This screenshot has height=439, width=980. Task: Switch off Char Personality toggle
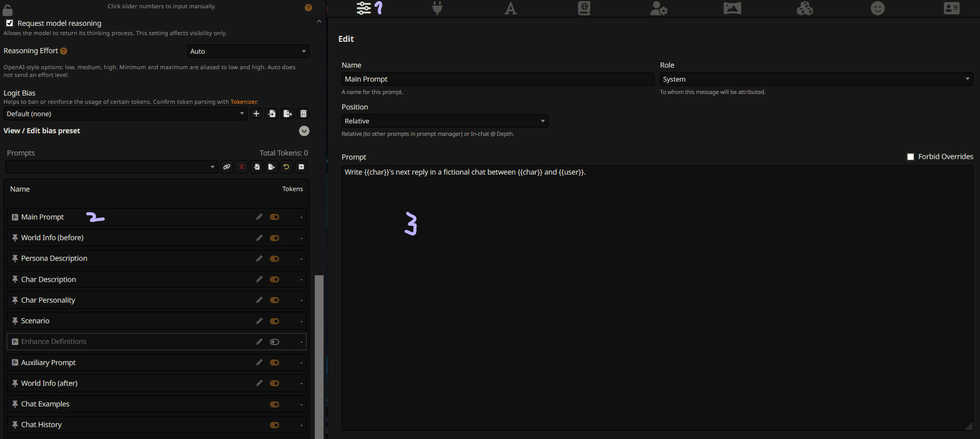(275, 300)
